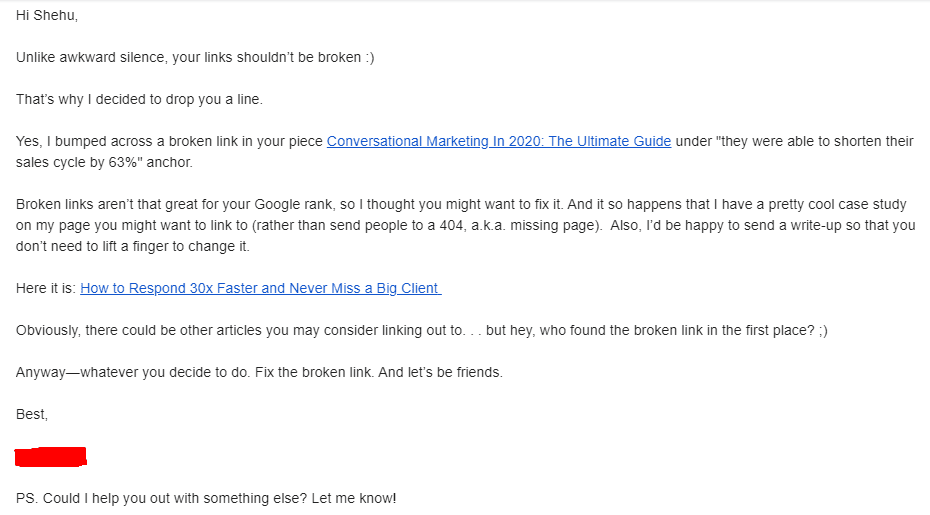Viewport: 930px width, 515px height.
Task: Open the How to Respond 30x Faster link
Action: [x=260, y=288]
